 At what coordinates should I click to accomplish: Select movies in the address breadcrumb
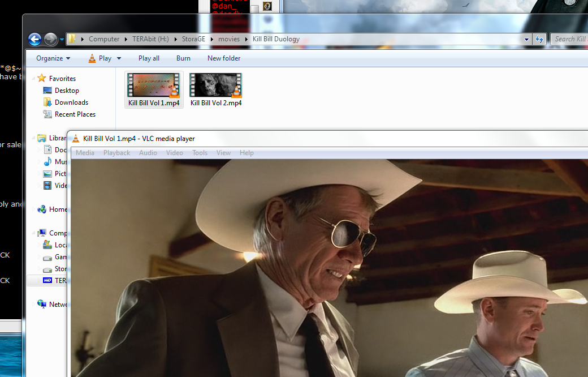(229, 39)
